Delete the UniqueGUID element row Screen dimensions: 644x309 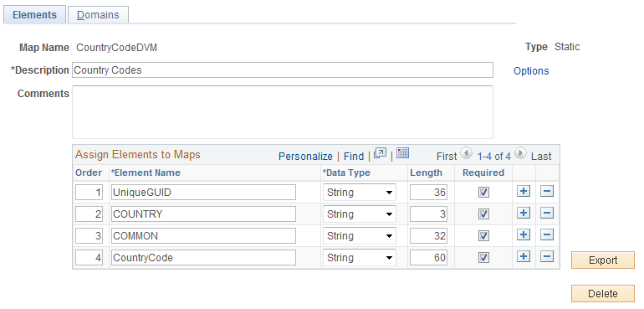tap(547, 191)
